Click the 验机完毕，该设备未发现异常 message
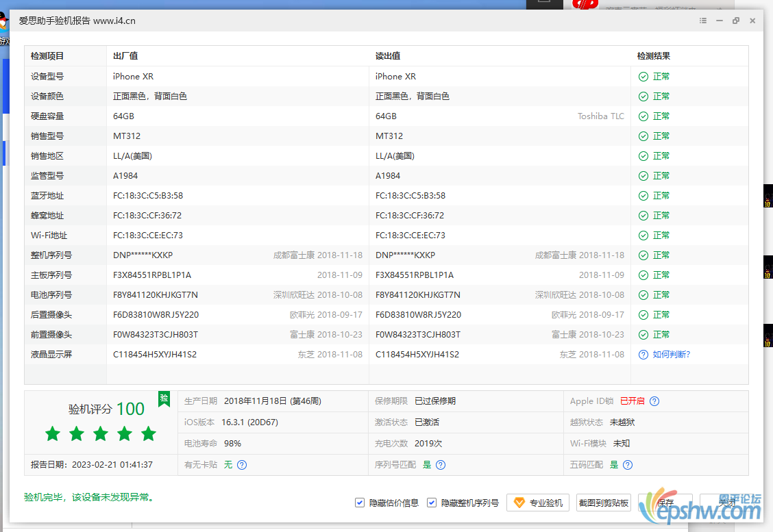Viewport: 773px width, 532px height. click(90, 498)
